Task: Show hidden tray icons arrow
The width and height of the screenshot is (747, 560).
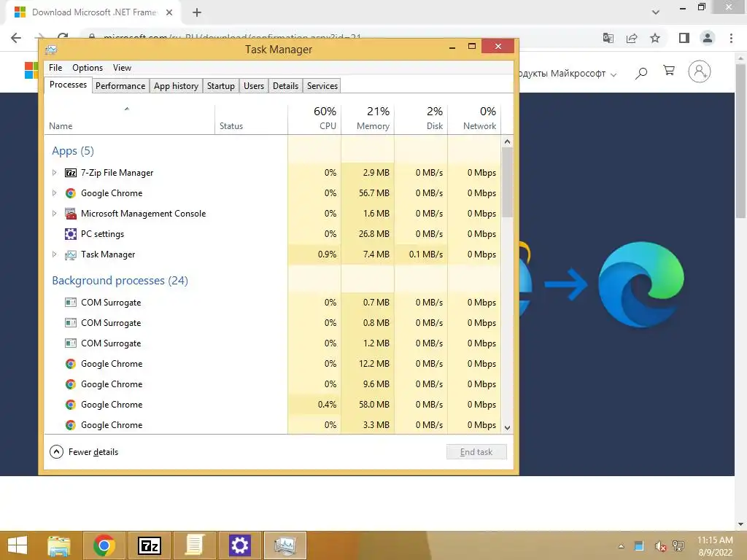Action: point(622,546)
